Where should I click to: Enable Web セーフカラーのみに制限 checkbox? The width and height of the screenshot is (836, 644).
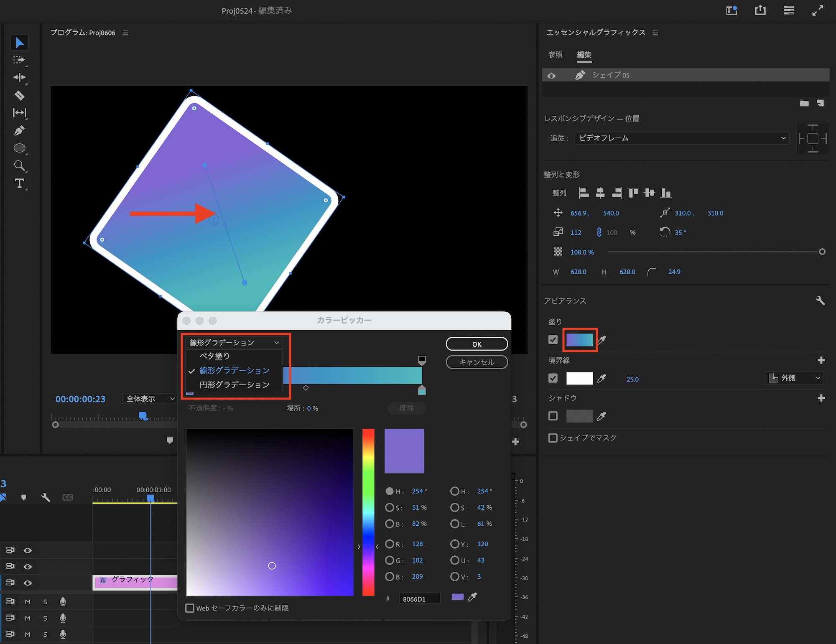[x=190, y=608]
